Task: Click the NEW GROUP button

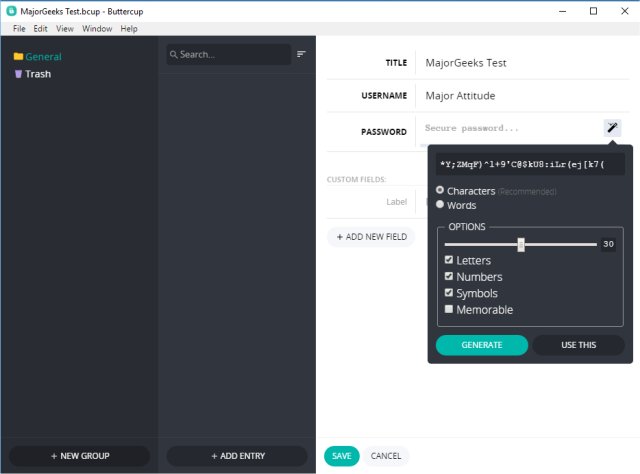Action: (x=80, y=456)
